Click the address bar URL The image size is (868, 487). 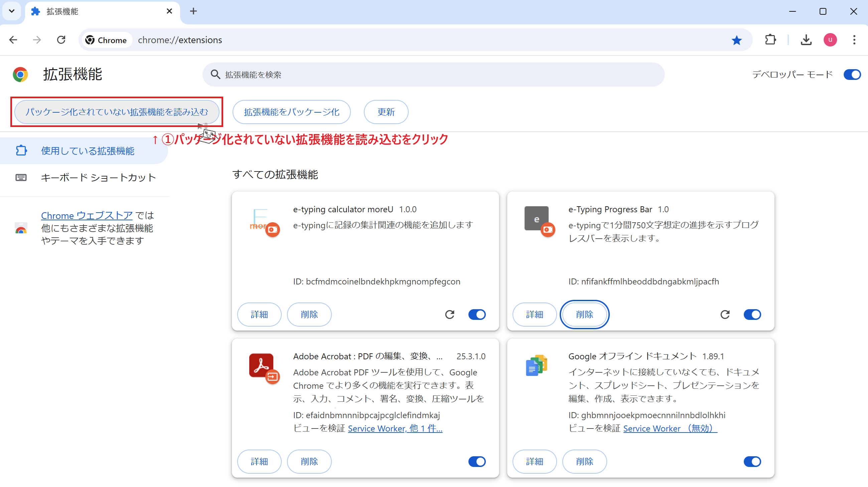coord(180,40)
